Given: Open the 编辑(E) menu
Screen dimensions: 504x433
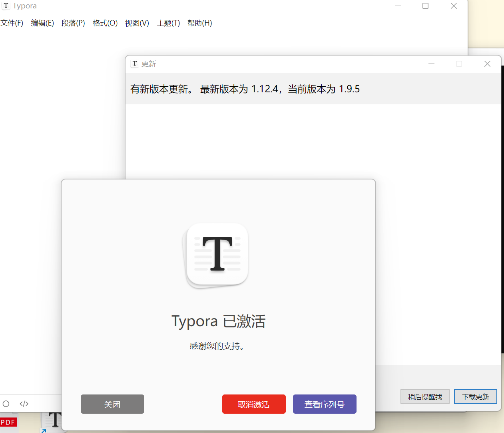Looking at the screenshot, I should pyautogui.click(x=42, y=23).
